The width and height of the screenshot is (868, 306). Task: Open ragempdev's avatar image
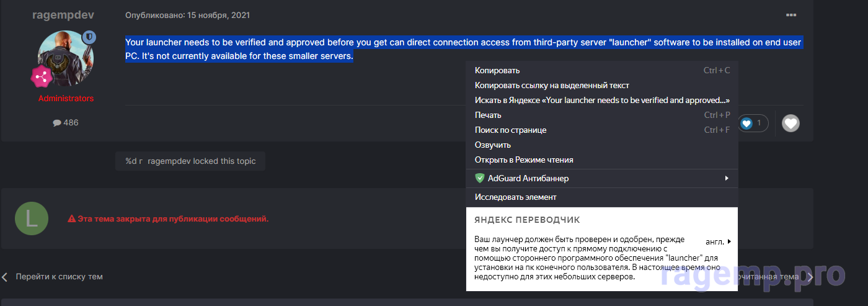coord(63,58)
